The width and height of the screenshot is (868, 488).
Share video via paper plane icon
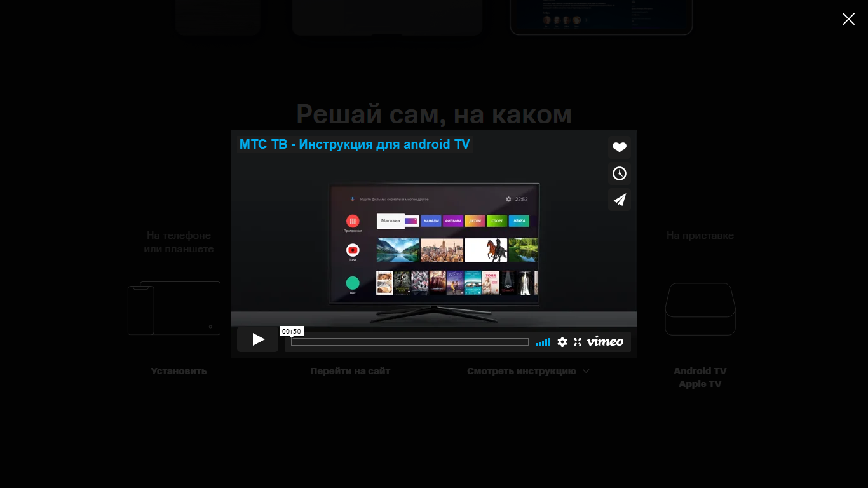tap(620, 200)
